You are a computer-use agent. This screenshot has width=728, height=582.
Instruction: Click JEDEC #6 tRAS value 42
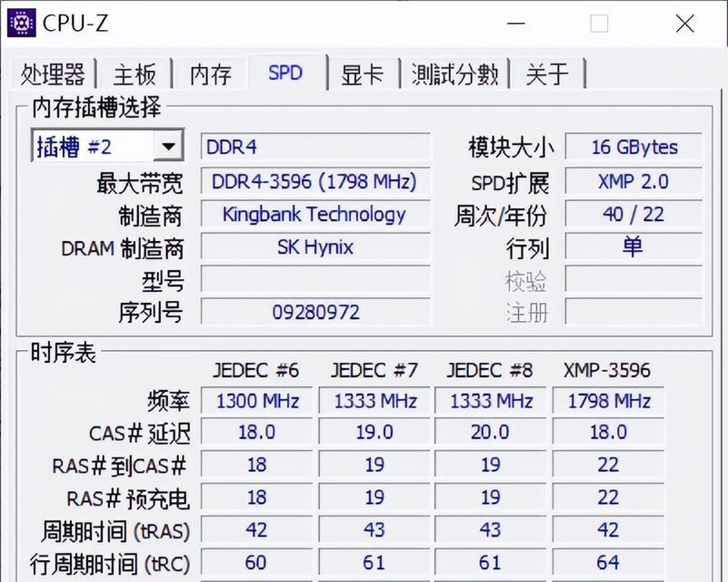256,530
